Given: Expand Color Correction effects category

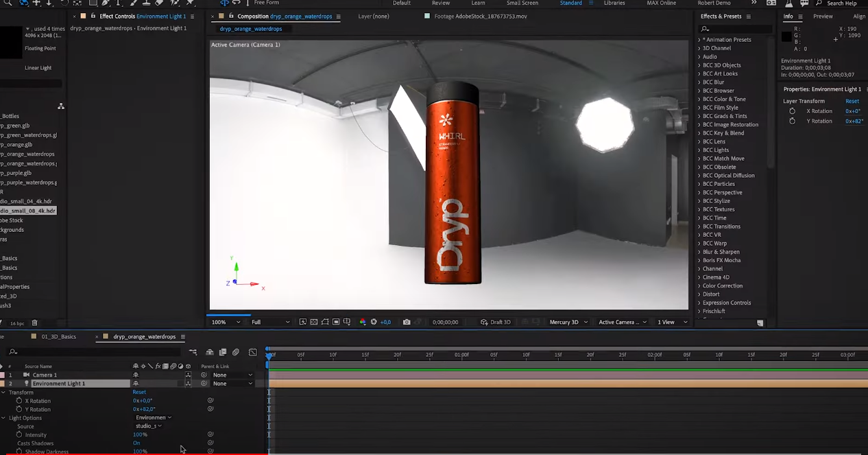Looking at the screenshot, I should (699, 285).
